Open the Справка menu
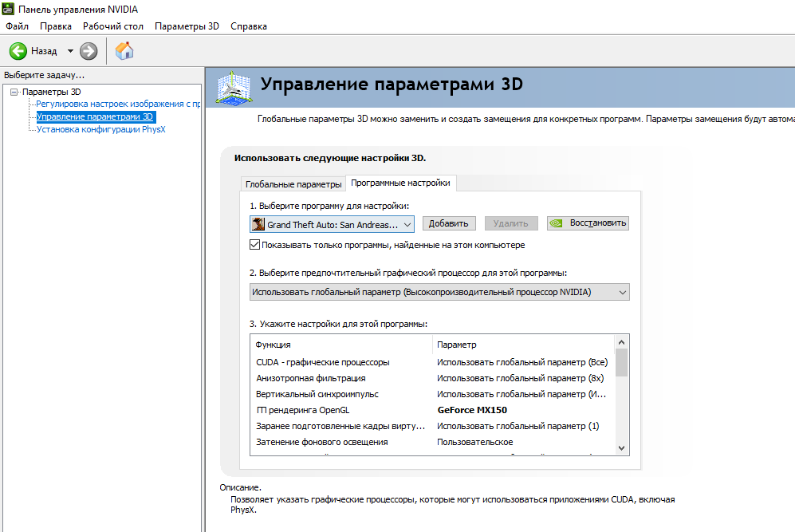The height and width of the screenshot is (532, 795). click(249, 26)
